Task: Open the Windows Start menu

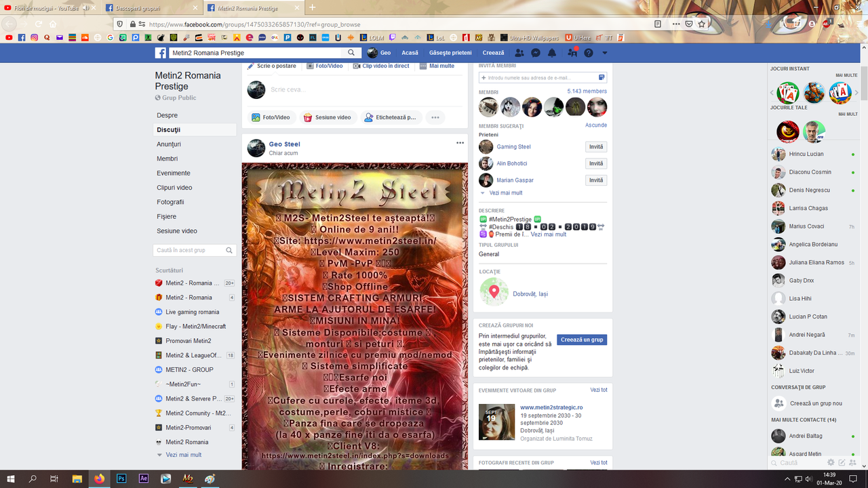Action: click(11, 479)
